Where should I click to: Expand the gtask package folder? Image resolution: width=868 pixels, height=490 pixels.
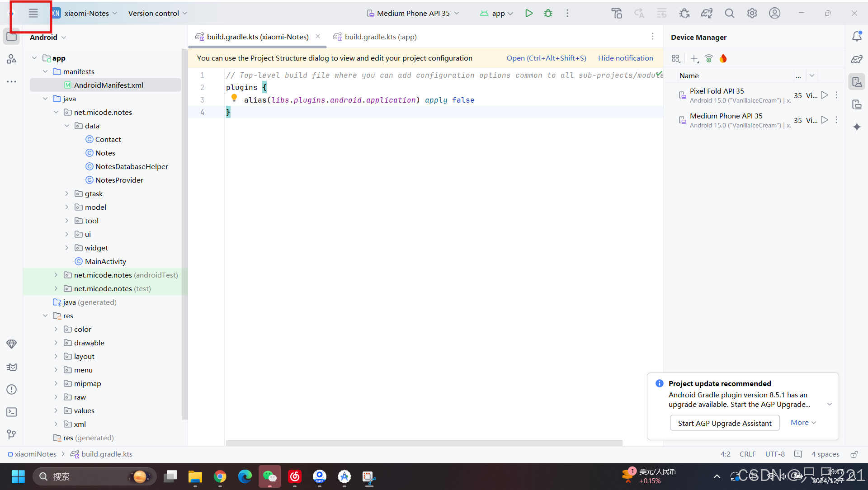[x=67, y=193]
